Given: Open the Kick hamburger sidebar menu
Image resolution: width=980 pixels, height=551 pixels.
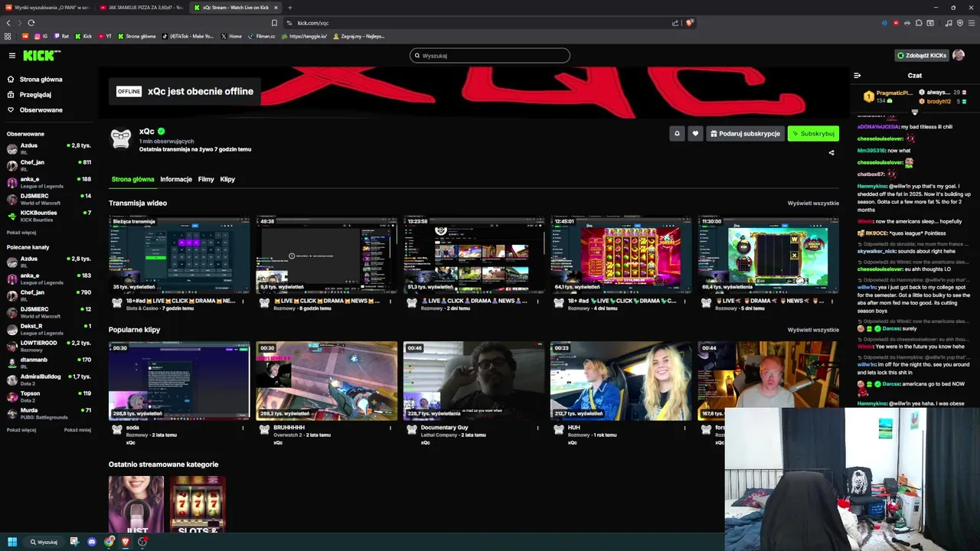Looking at the screenshot, I should [12, 55].
